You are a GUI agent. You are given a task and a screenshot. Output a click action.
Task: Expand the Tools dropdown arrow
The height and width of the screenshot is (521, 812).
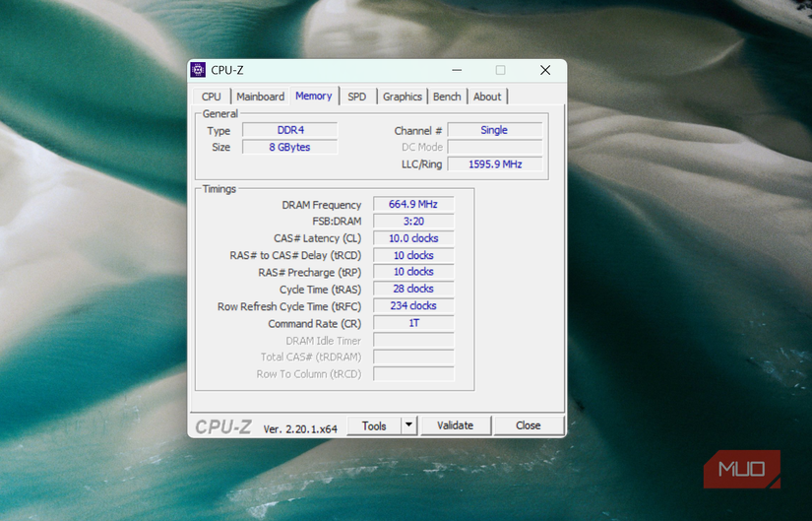click(x=408, y=425)
